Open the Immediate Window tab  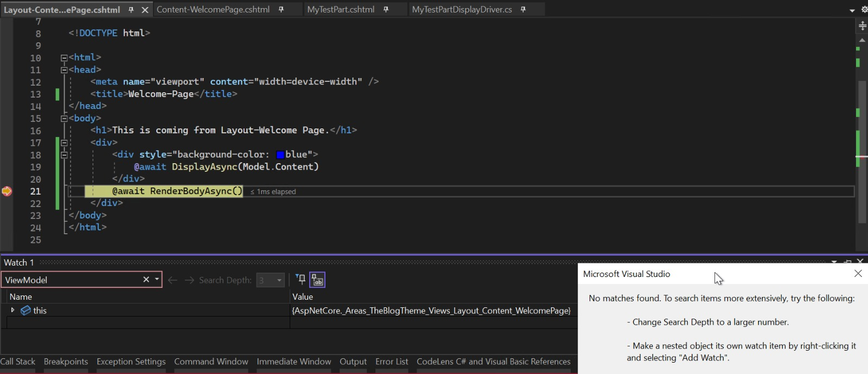coord(294,362)
